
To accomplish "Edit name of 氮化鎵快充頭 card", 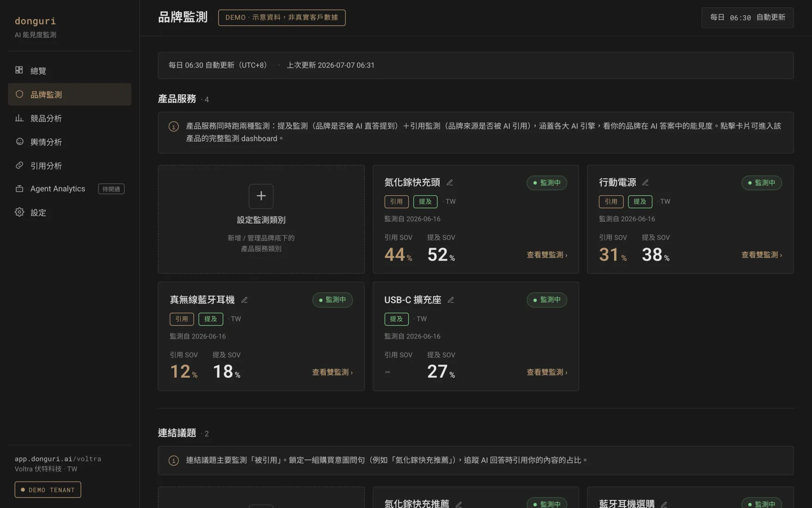I will [x=450, y=182].
